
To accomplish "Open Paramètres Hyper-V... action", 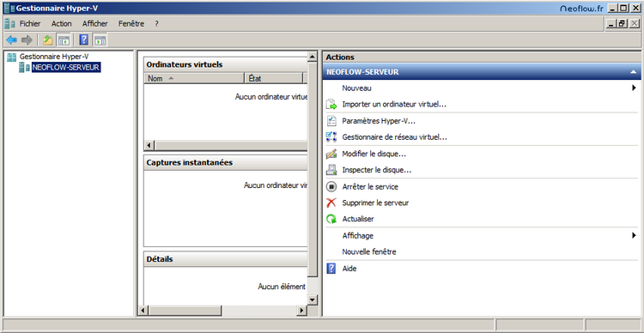I will [x=379, y=121].
